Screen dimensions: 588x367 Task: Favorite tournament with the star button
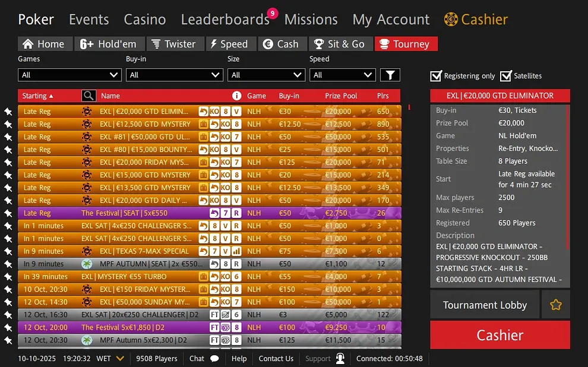(556, 305)
